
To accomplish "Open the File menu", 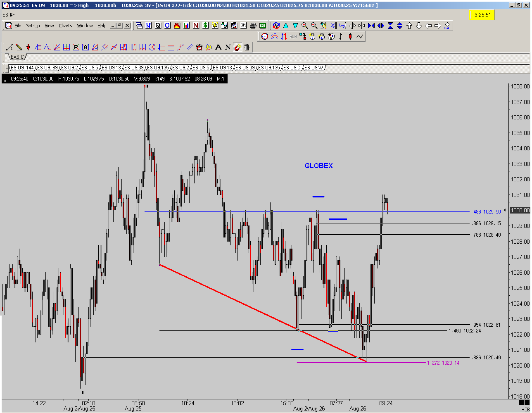I will click(18, 26).
